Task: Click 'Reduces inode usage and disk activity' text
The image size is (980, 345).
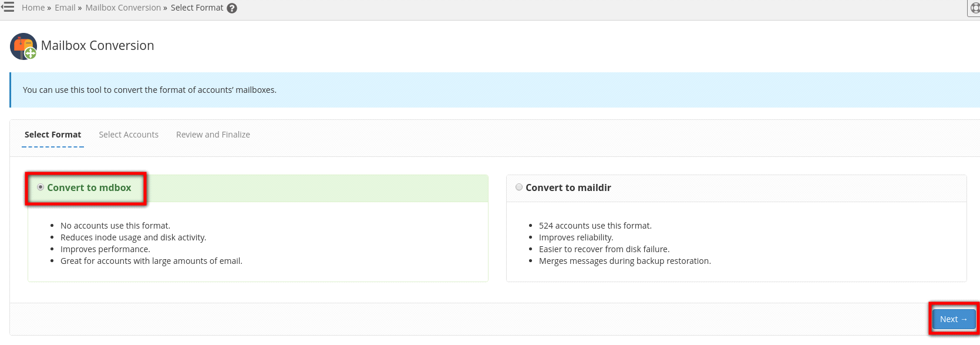Action: [x=133, y=237]
